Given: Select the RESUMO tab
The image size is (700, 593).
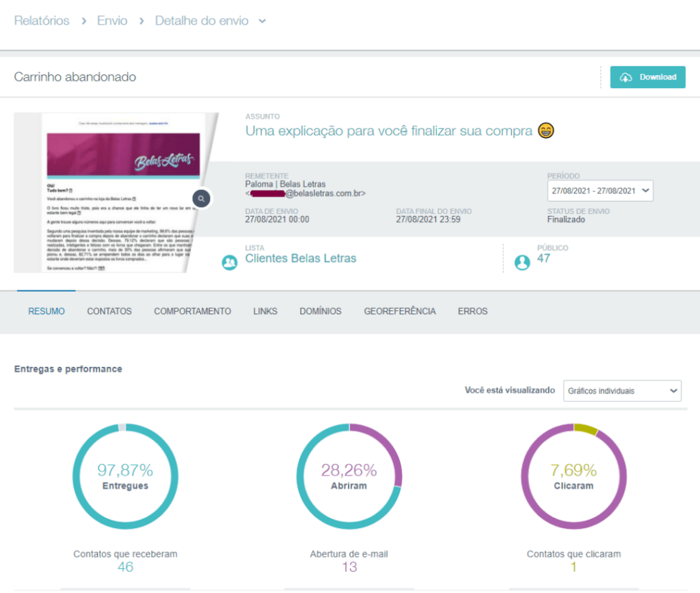Looking at the screenshot, I should coord(46,311).
